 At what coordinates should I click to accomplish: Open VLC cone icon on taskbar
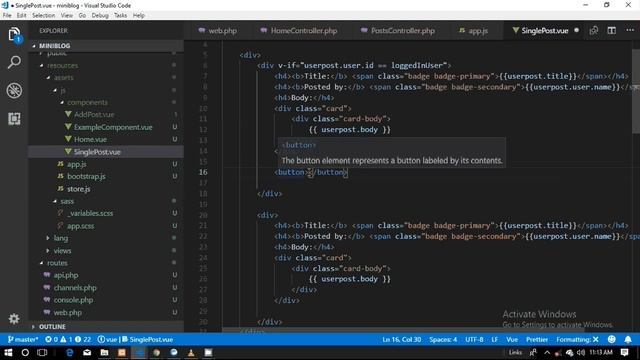coord(191,353)
